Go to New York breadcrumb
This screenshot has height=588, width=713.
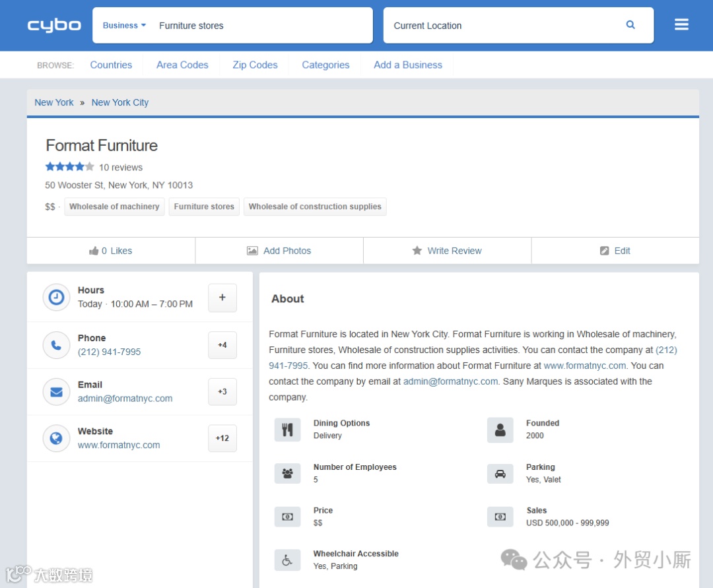pos(54,103)
